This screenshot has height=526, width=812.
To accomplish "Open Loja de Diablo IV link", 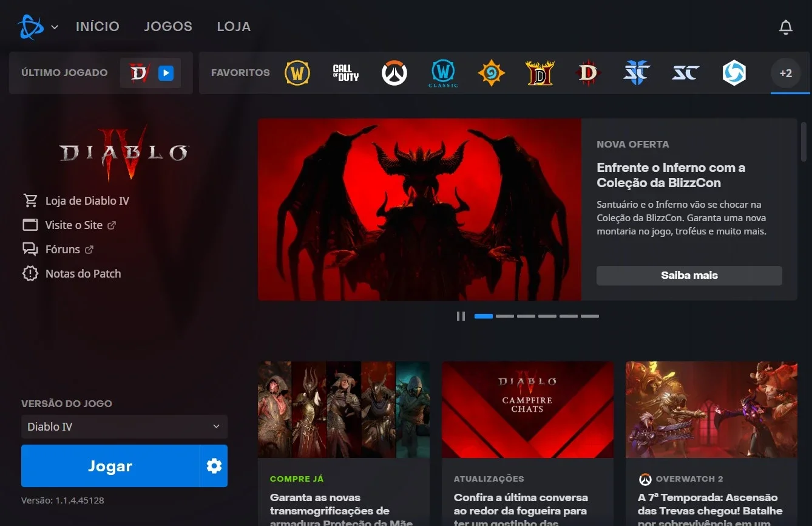I will click(x=87, y=200).
